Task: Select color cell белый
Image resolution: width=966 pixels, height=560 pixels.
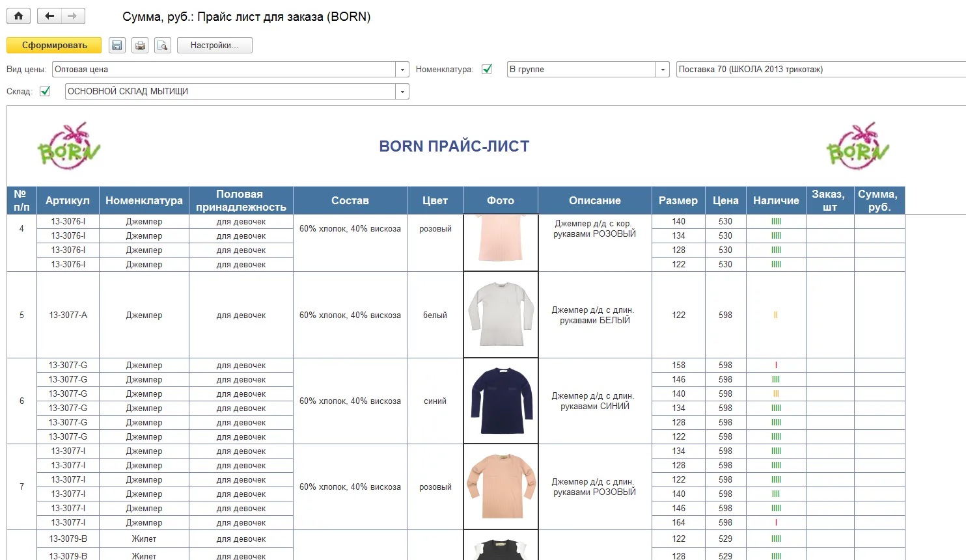Action: pos(435,315)
